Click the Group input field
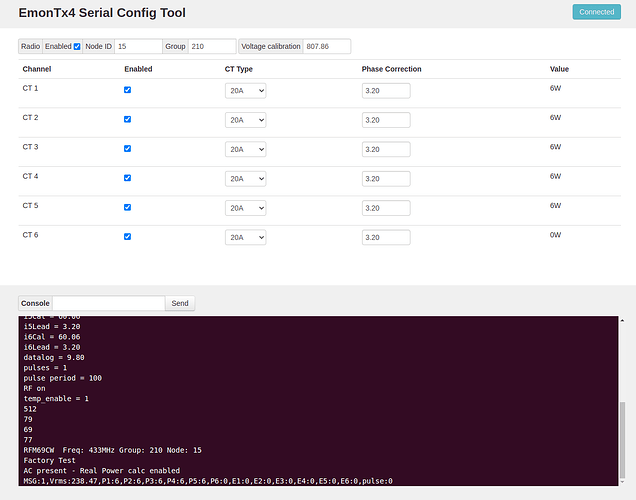The height and width of the screenshot is (500, 636). click(212, 46)
